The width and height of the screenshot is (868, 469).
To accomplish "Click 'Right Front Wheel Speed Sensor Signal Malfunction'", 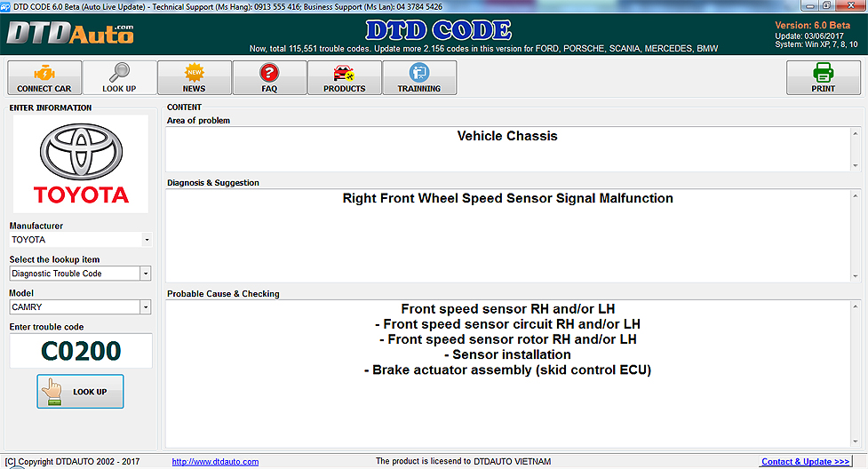I will pyautogui.click(x=507, y=198).
